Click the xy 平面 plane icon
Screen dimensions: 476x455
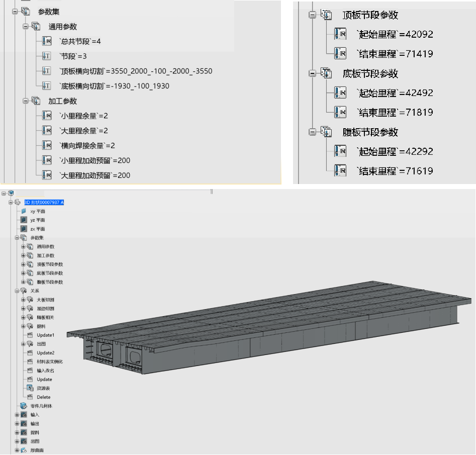pyautogui.click(x=23, y=211)
